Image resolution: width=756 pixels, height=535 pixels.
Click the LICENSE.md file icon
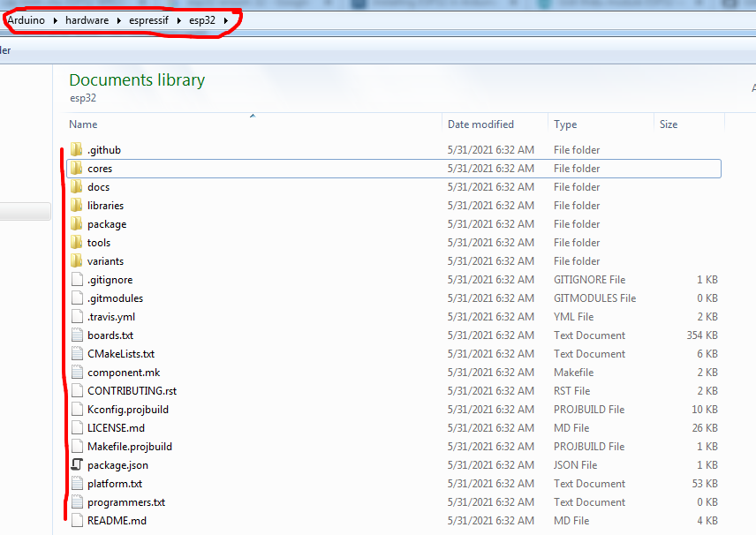click(x=77, y=428)
